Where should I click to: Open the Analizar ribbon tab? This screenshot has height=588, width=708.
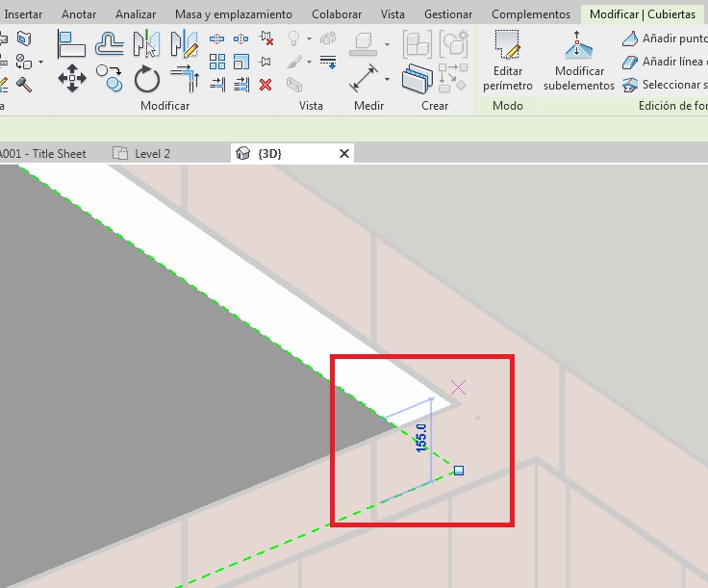point(136,14)
